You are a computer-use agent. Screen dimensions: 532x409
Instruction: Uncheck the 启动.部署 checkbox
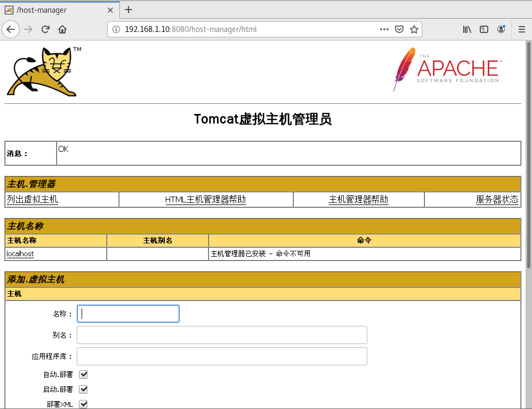(x=84, y=389)
